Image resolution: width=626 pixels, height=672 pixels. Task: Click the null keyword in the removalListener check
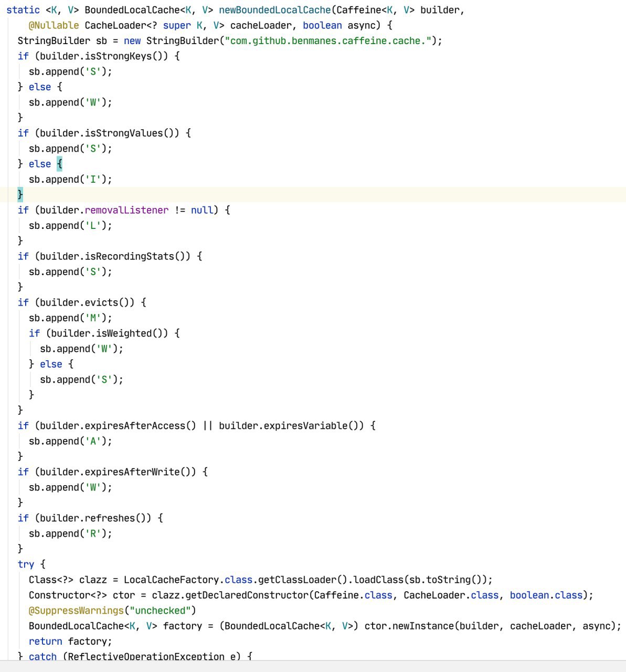click(x=202, y=210)
